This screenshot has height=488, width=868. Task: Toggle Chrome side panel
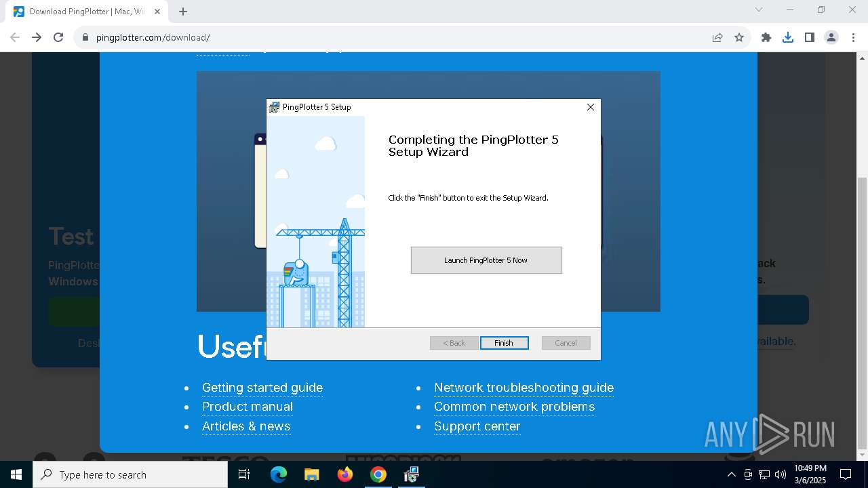coord(810,37)
